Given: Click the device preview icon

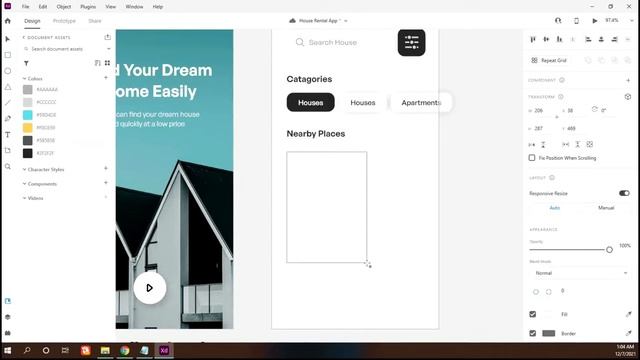Looking at the screenshot, I should point(576,21).
